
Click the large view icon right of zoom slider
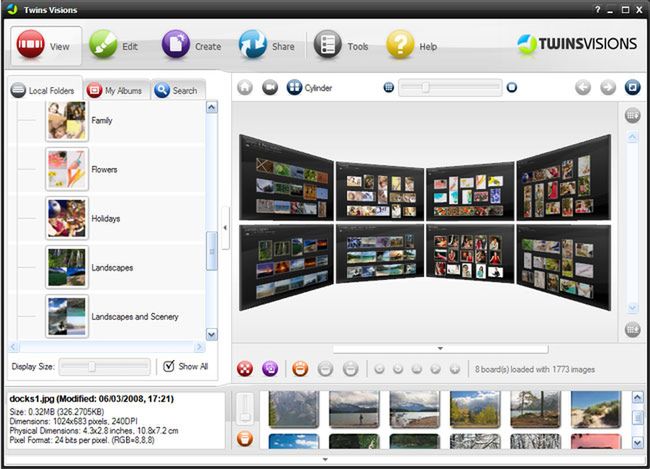pos(512,87)
